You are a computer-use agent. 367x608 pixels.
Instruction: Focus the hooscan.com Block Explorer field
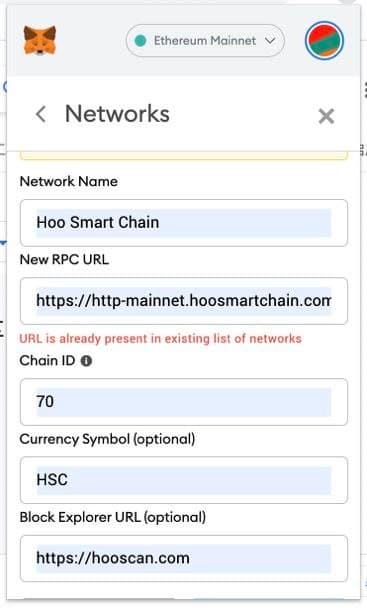pyautogui.click(x=184, y=558)
